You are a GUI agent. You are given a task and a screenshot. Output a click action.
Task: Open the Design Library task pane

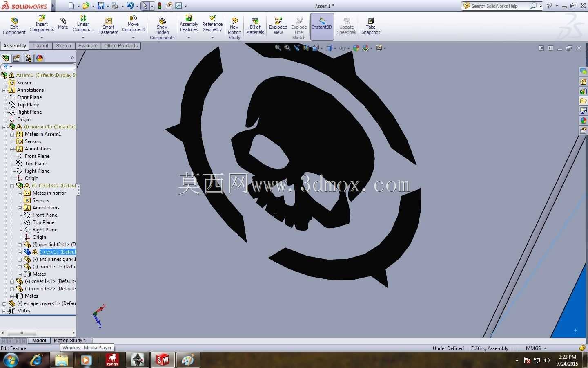[584, 91]
